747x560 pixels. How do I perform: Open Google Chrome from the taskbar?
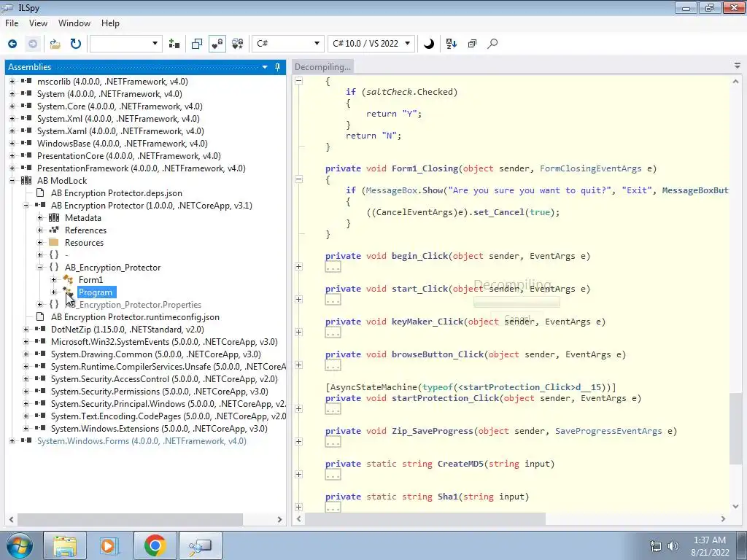pyautogui.click(x=155, y=545)
